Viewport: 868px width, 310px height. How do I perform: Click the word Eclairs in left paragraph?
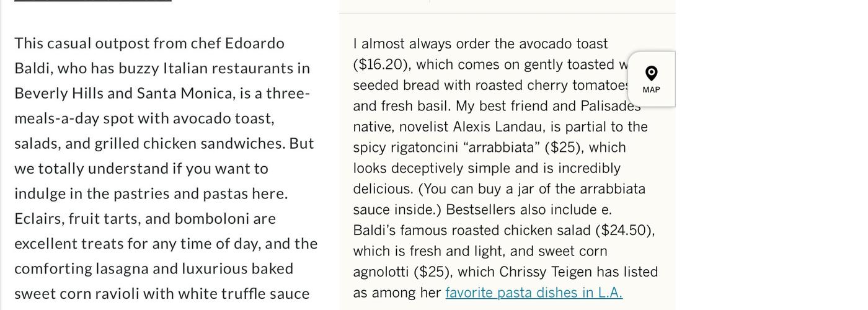pyautogui.click(x=39, y=219)
